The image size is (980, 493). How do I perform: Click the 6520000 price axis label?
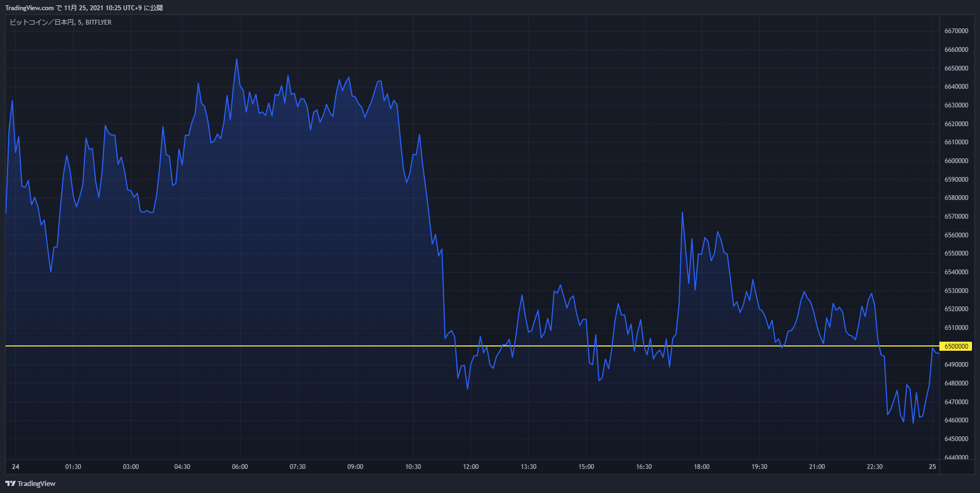coord(956,309)
